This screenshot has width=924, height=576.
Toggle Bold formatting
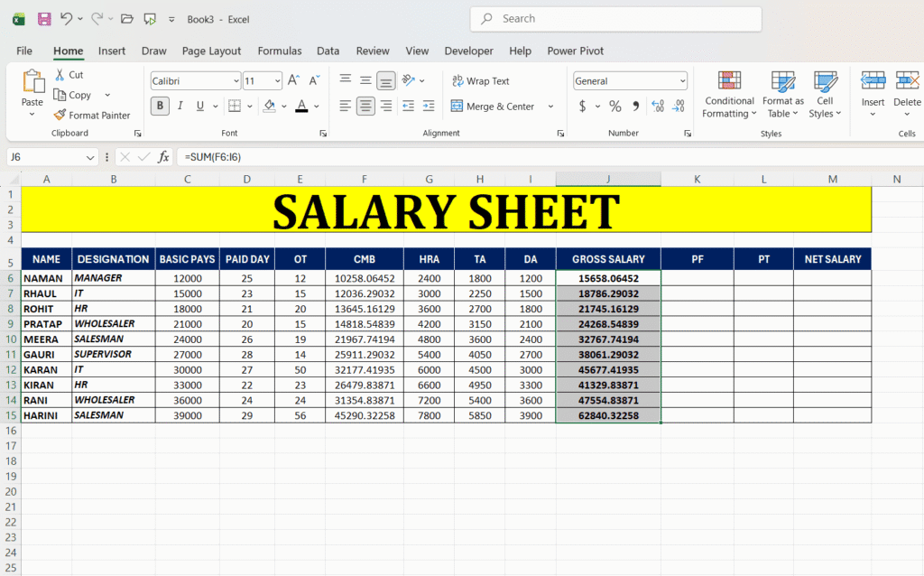160,107
